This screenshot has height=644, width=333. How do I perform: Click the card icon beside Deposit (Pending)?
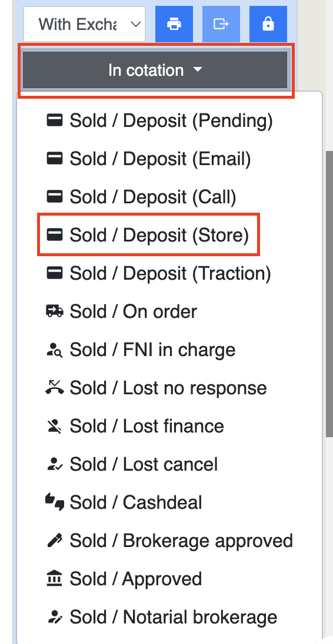tap(55, 121)
